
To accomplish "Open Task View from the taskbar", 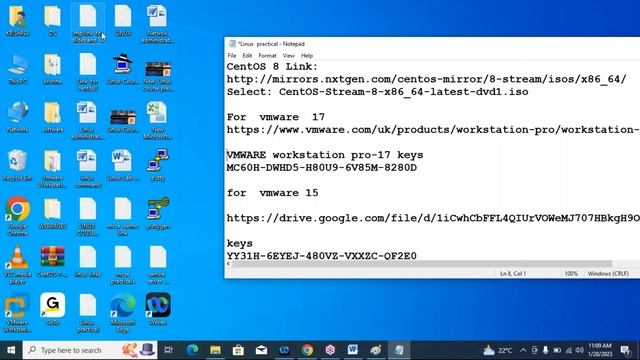I will point(168,350).
